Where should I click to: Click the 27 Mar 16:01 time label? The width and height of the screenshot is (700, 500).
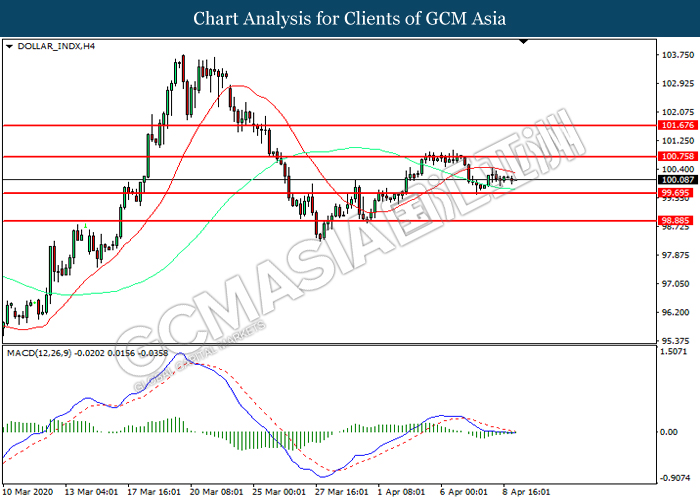point(342,492)
